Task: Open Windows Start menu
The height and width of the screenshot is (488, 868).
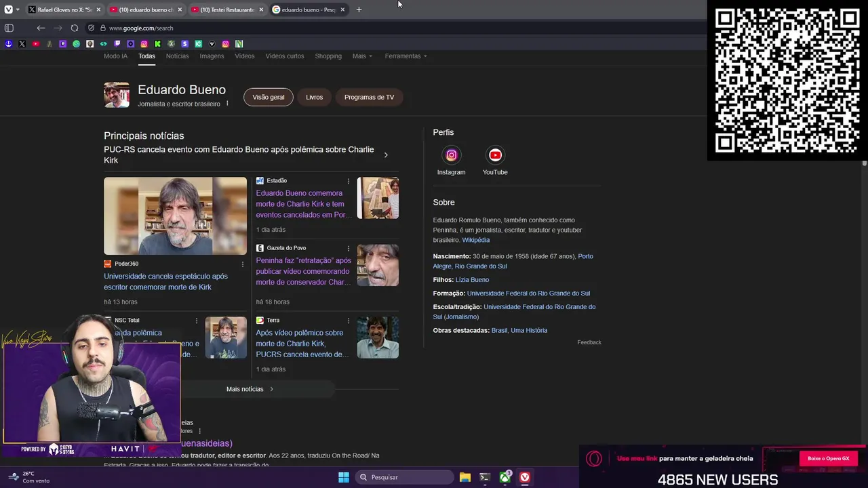Action: [344, 477]
